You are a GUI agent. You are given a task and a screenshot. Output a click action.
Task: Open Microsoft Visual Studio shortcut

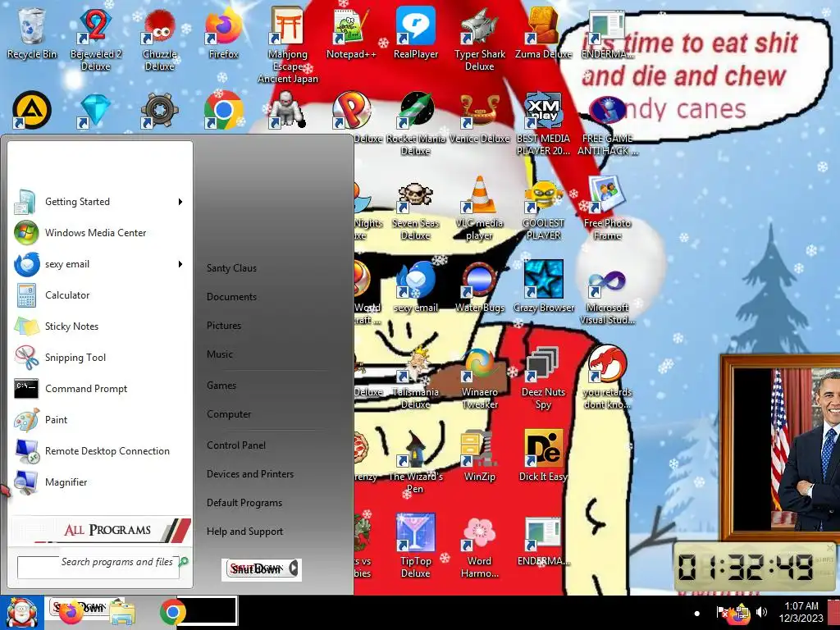tap(607, 293)
